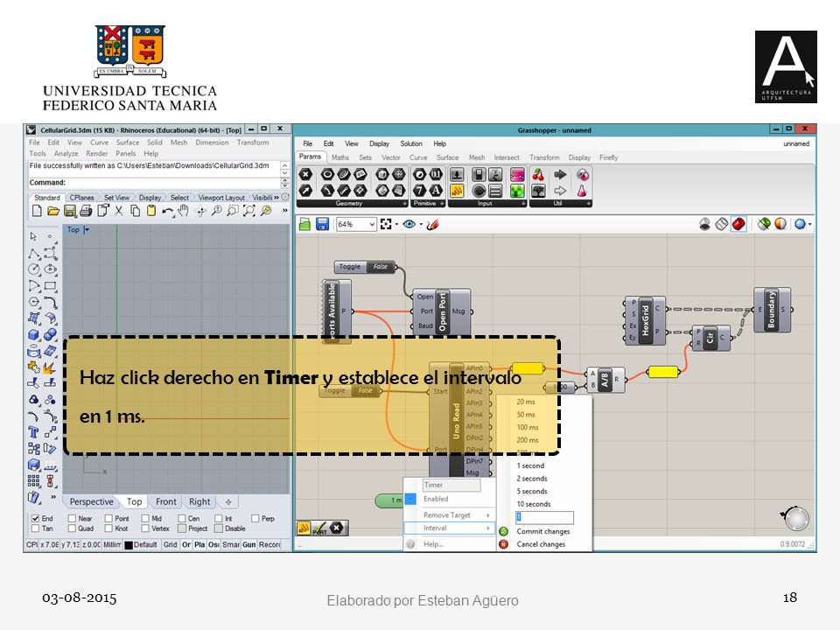The width and height of the screenshot is (840, 630).
Task: Enable the Perp osnap checkbox
Action: [255, 519]
